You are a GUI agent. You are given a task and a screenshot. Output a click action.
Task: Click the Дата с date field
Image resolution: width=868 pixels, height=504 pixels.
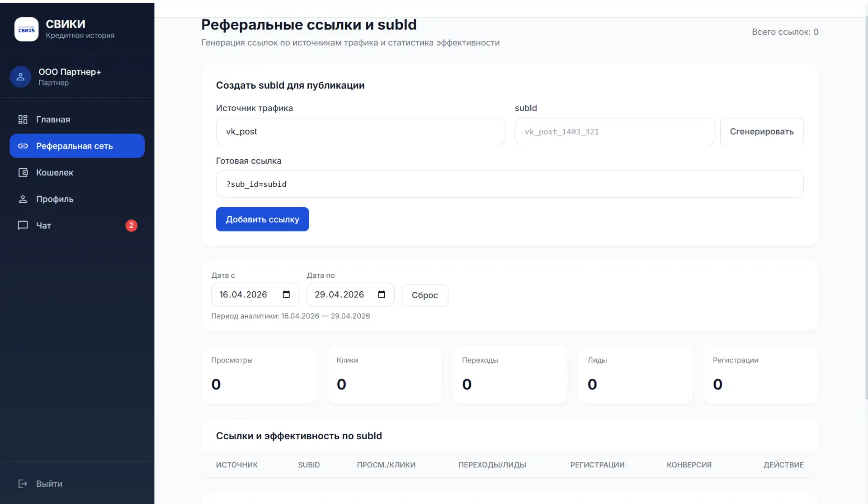pos(255,295)
